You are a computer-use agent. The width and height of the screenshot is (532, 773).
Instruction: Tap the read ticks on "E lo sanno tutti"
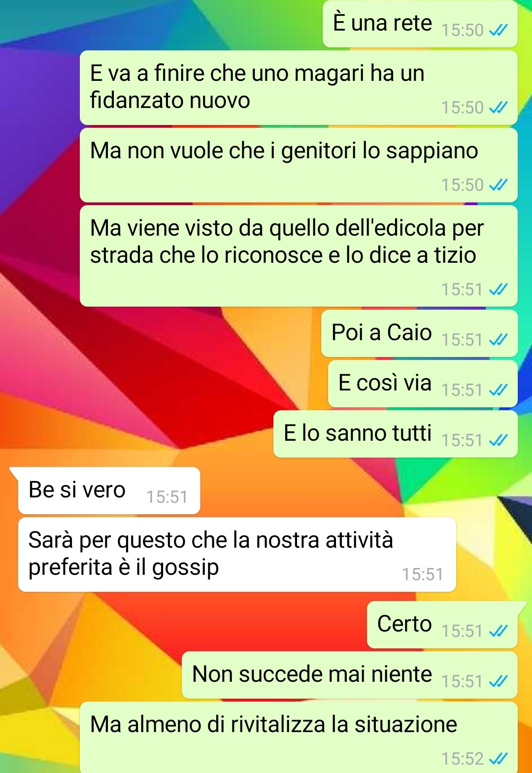[498, 440]
